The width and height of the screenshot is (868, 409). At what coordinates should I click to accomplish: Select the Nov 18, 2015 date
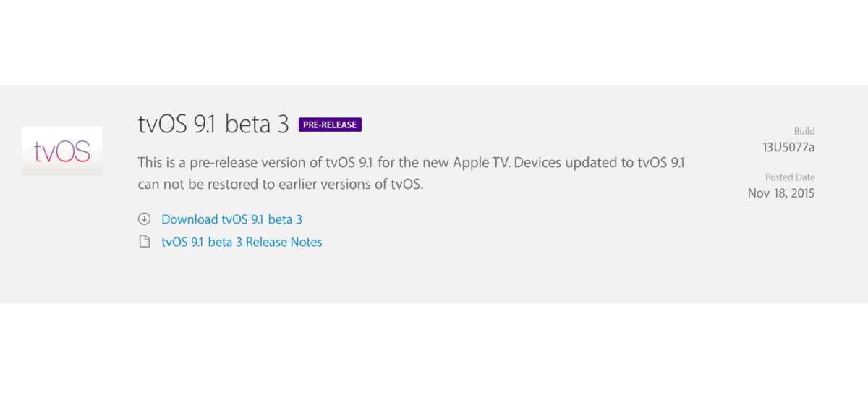(x=781, y=193)
